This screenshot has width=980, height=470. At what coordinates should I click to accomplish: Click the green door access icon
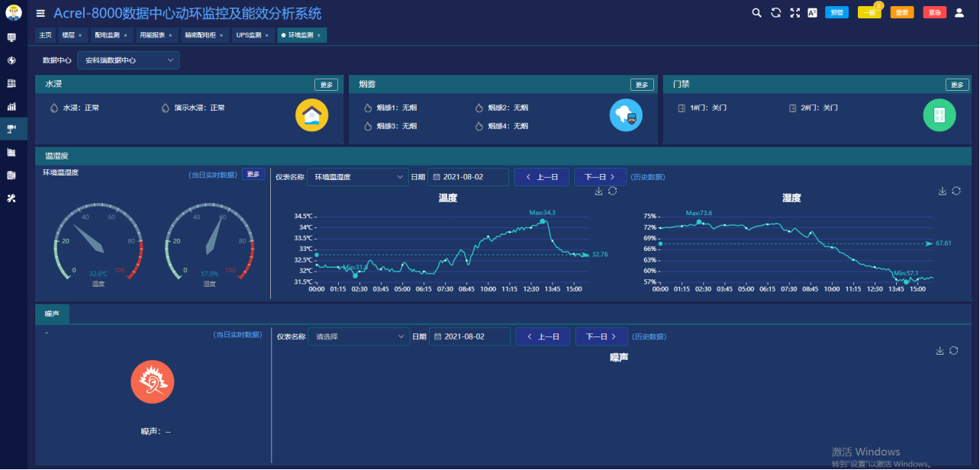(940, 115)
